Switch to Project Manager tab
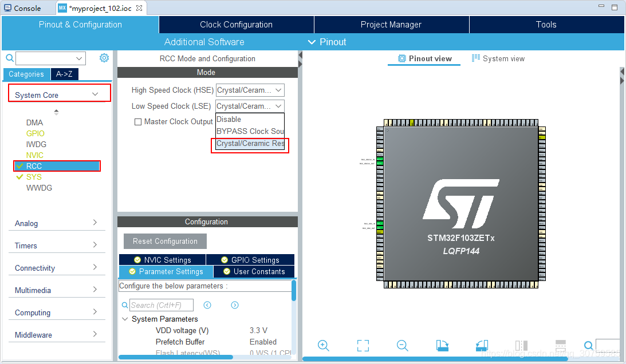This screenshot has height=364, width=626. (x=391, y=25)
